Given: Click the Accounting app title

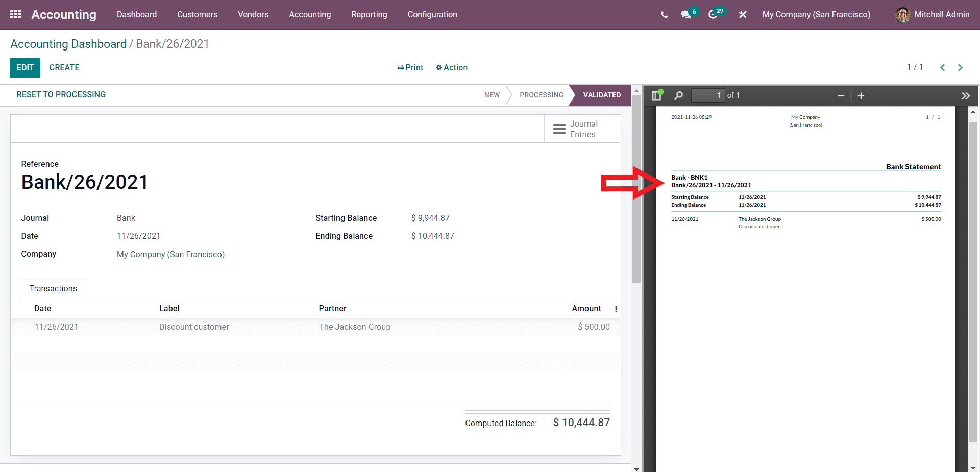Looking at the screenshot, I should [x=64, y=15].
